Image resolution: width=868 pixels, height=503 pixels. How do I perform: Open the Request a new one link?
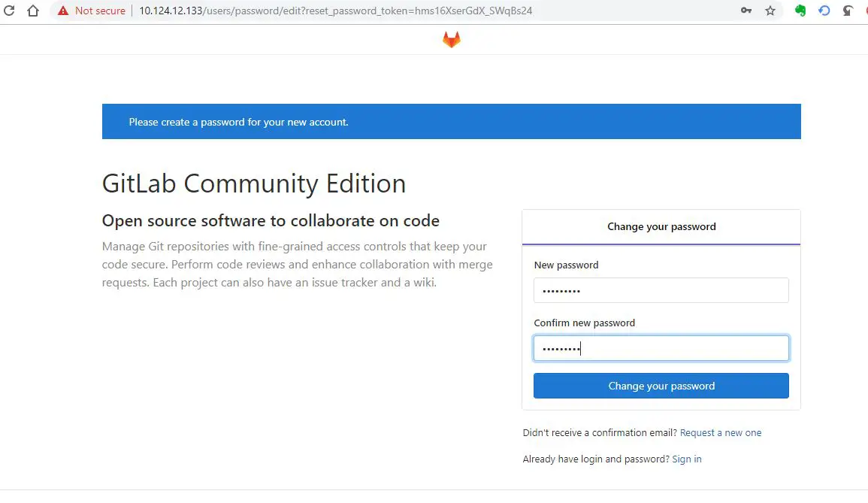pyautogui.click(x=720, y=433)
